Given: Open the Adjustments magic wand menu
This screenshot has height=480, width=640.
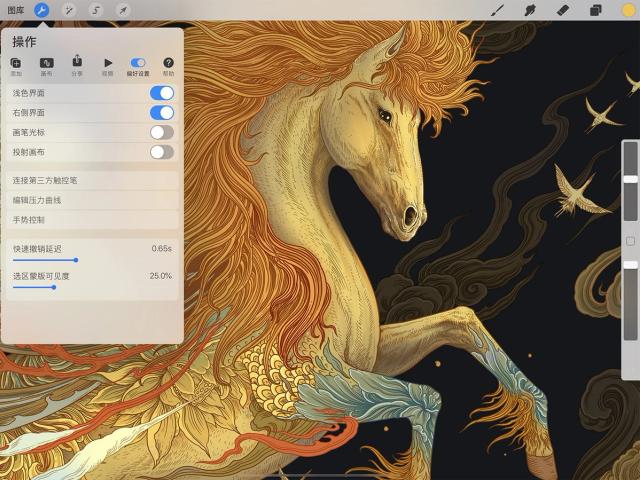Looking at the screenshot, I should (x=69, y=10).
